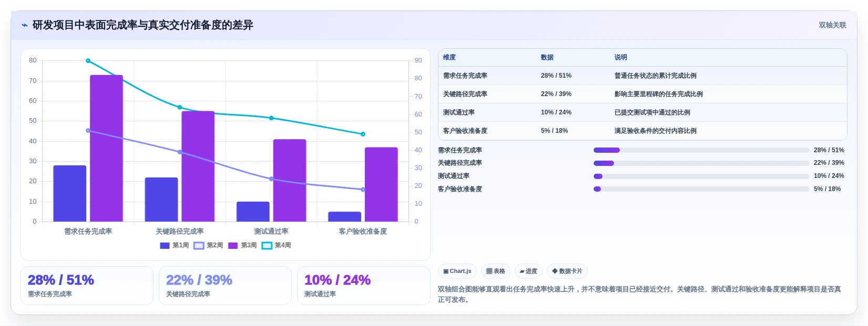868x326 pixels.
Task: Click the header icon beside the dashboard title
Action: [x=25, y=25]
